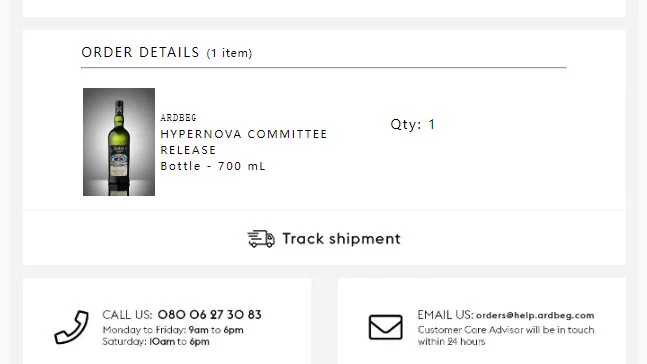Click the envelope email icon
Viewport: 647px width, 364px height.
(x=385, y=327)
